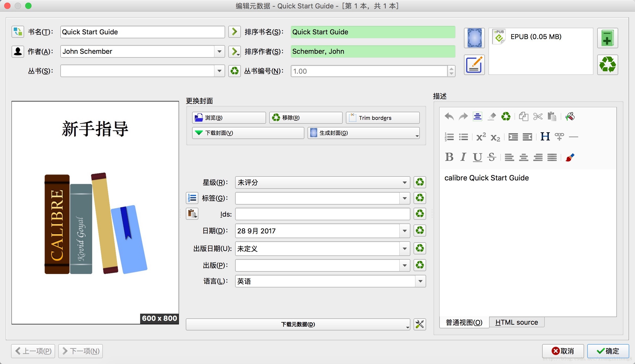Click Trim borders button
Screen dimensions: 635x364
click(x=383, y=118)
